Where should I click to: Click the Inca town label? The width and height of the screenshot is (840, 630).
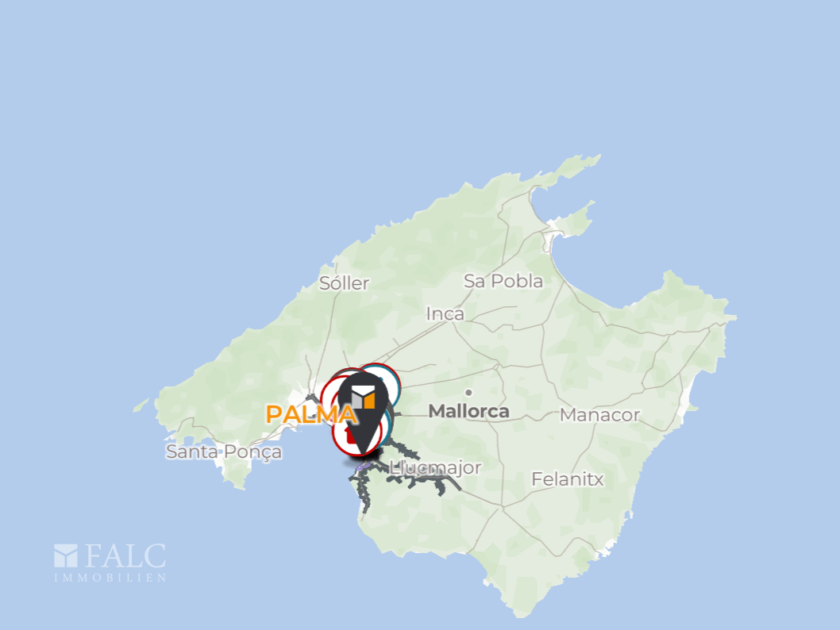(445, 313)
